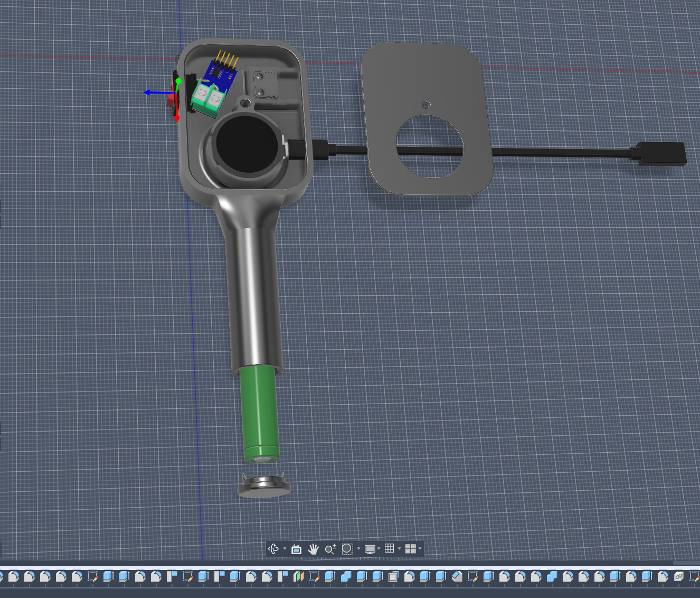
Task: Open the zoom options dropdown arrow
Action: (358, 549)
